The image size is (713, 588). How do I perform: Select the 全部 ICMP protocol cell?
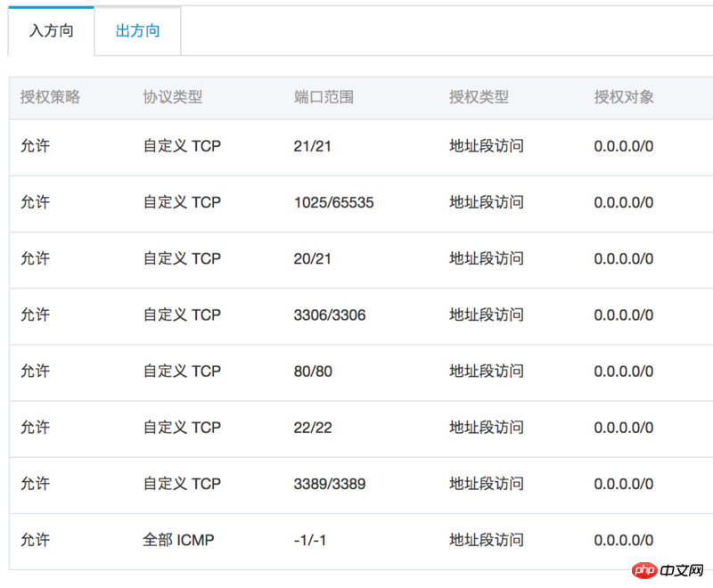pyautogui.click(x=178, y=540)
